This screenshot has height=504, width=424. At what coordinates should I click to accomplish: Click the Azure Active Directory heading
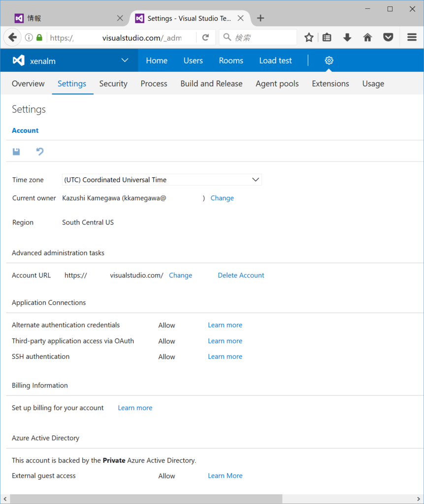click(x=45, y=438)
